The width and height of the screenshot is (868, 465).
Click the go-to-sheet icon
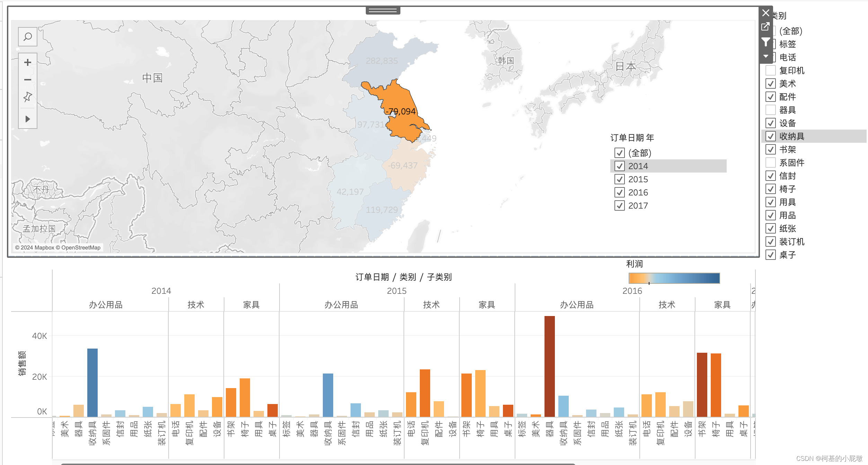click(x=765, y=27)
